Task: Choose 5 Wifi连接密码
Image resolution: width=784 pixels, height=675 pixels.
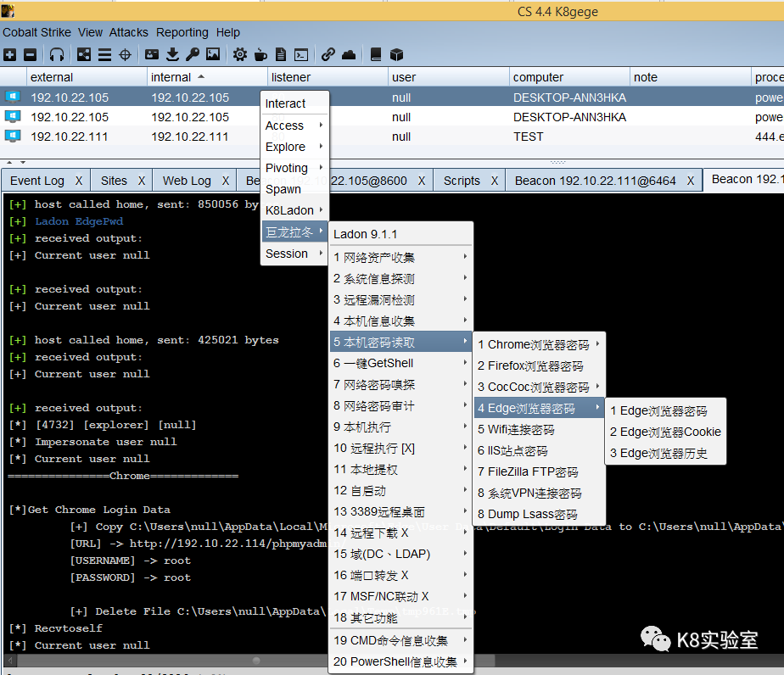Action: tap(539, 430)
